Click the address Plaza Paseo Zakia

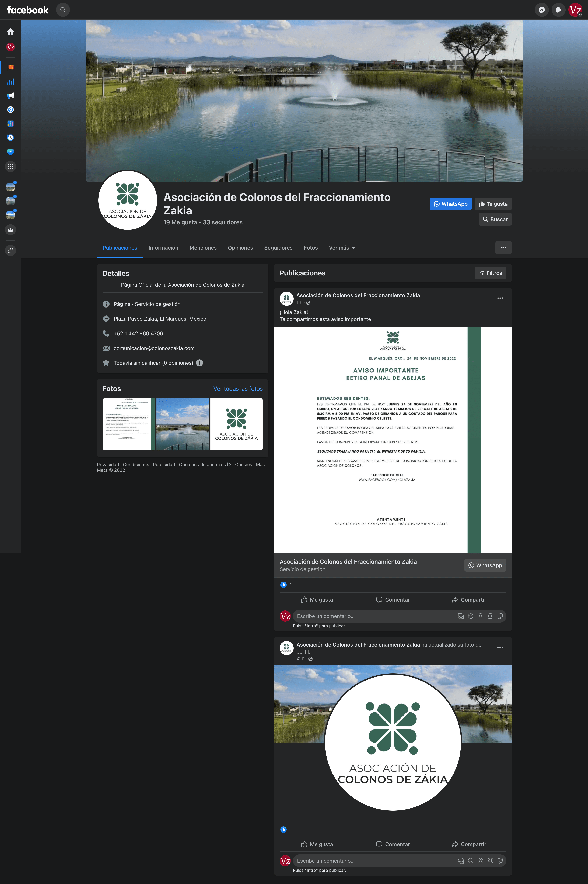160,319
